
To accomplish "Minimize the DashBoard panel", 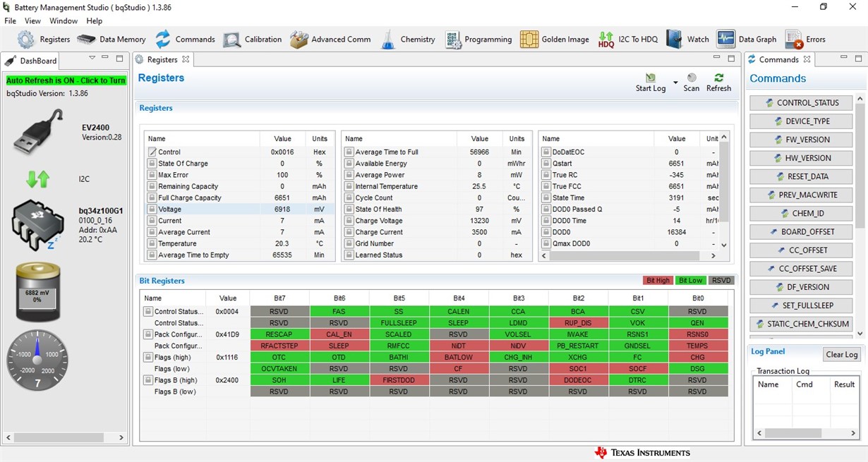I will (105, 59).
